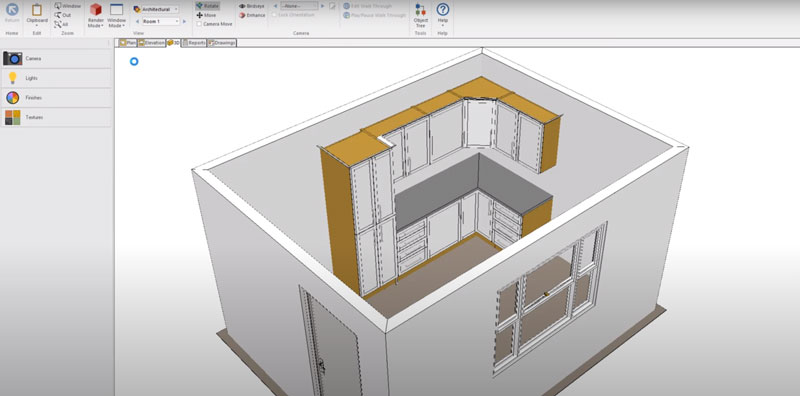This screenshot has height=396, width=800.
Task: Go to previous camera arrow
Action: 276,6
